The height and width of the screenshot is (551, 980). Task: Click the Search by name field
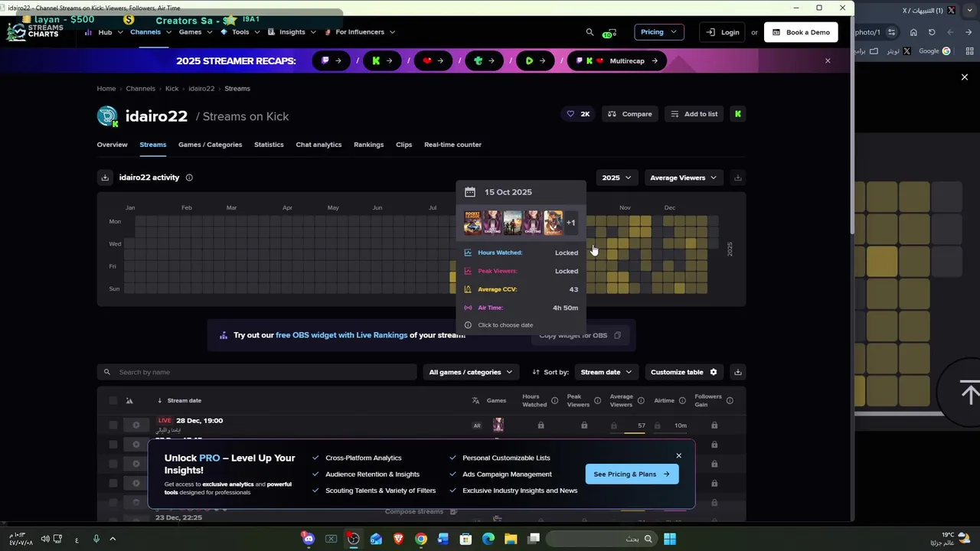[x=256, y=372]
